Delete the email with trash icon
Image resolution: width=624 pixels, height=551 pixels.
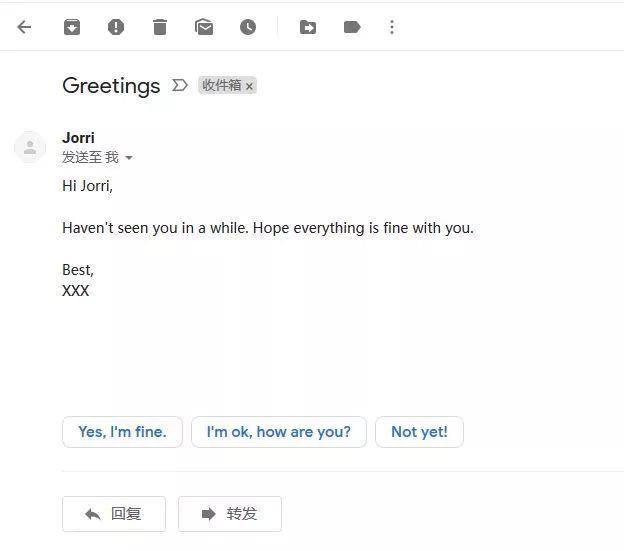click(160, 27)
